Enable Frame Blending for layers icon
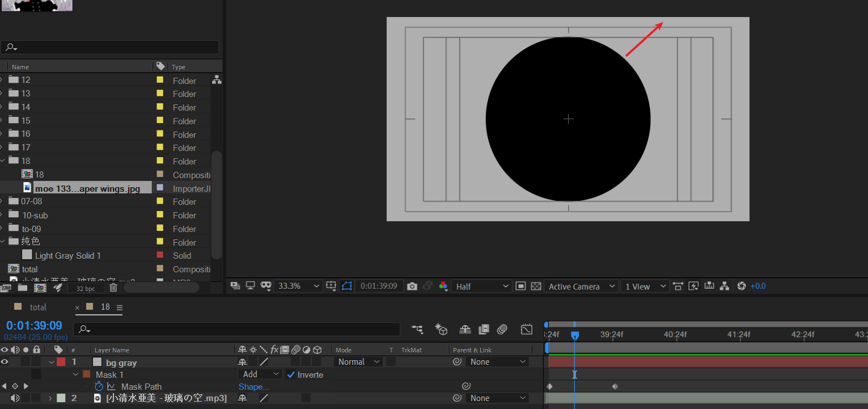 pyautogui.click(x=484, y=329)
